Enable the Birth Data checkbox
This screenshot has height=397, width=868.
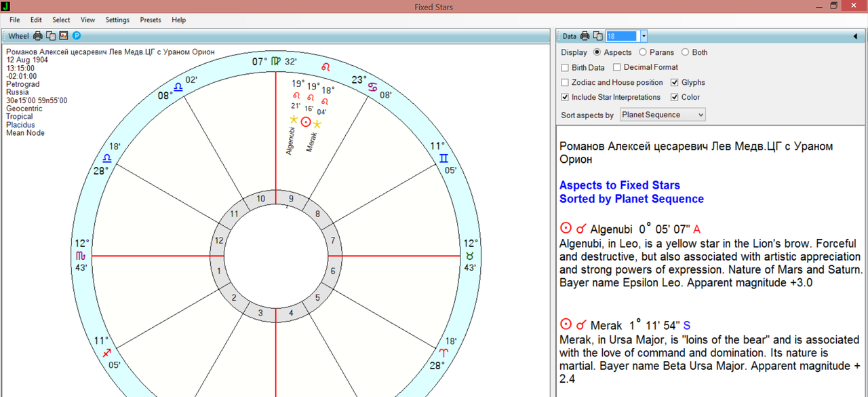tap(565, 68)
